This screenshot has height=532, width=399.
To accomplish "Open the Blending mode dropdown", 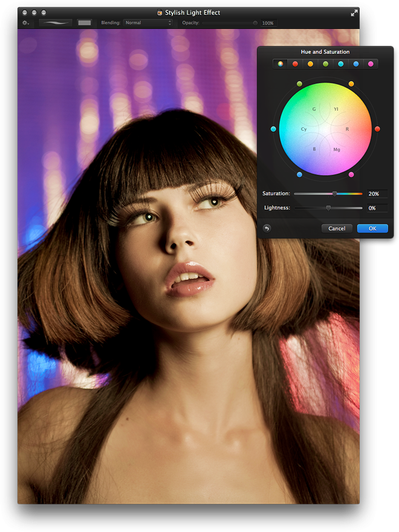I will (x=148, y=23).
